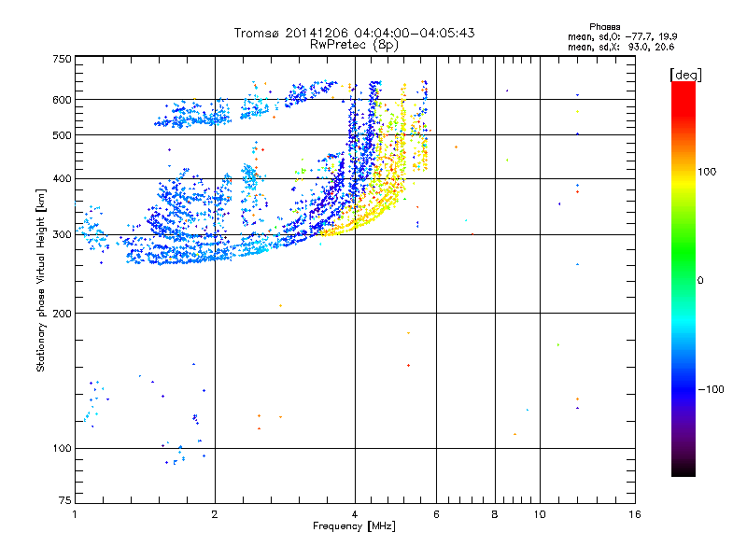Viewport: 747px width, 560px height.
Task: Click the '300' tick label on height axis
Action: click(63, 234)
